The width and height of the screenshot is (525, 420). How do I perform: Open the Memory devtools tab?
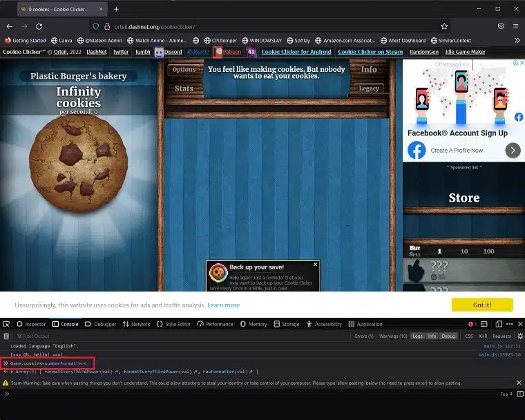(254, 324)
